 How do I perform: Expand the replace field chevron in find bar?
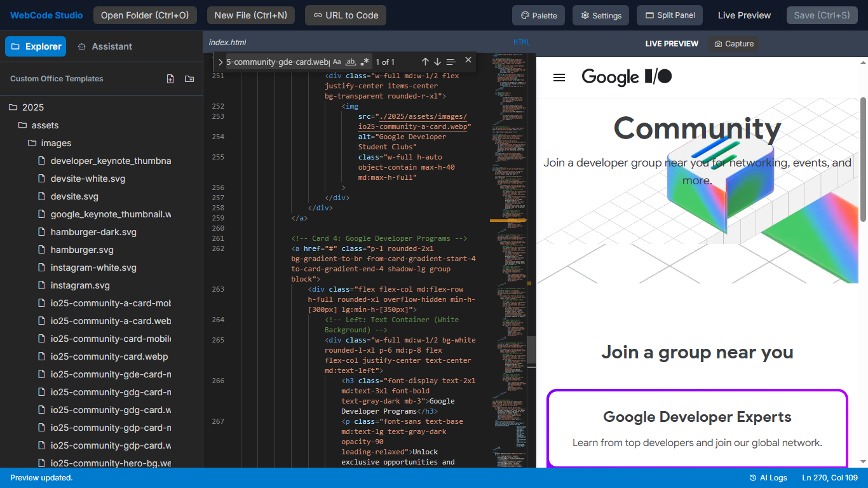click(220, 62)
